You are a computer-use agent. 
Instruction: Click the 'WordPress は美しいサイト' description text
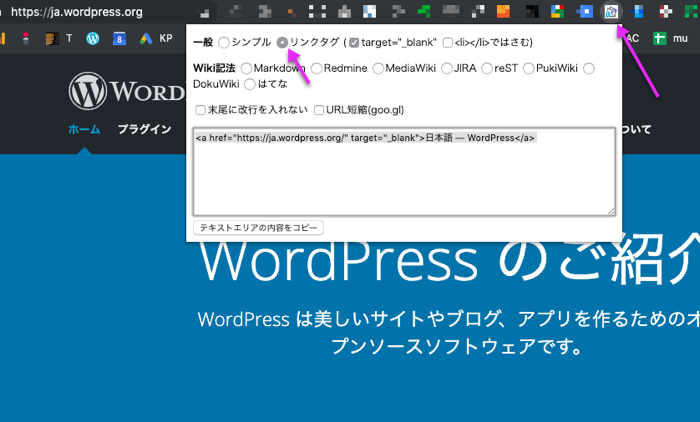[x=449, y=332]
